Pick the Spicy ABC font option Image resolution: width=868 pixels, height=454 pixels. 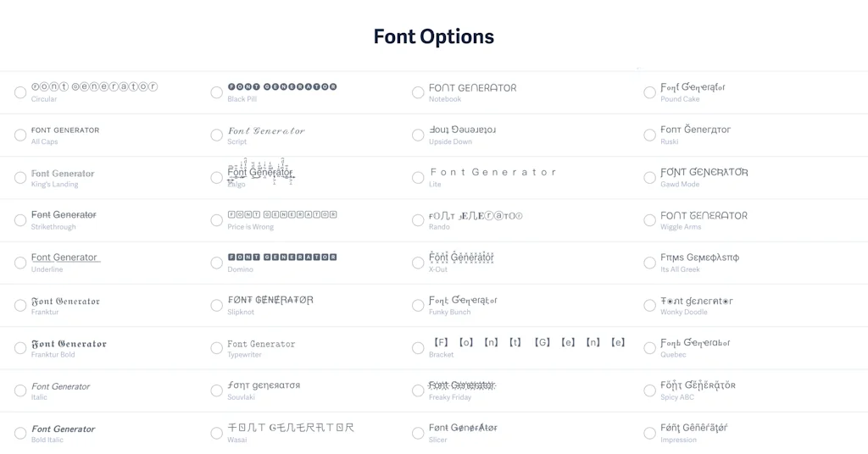[x=650, y=390]
